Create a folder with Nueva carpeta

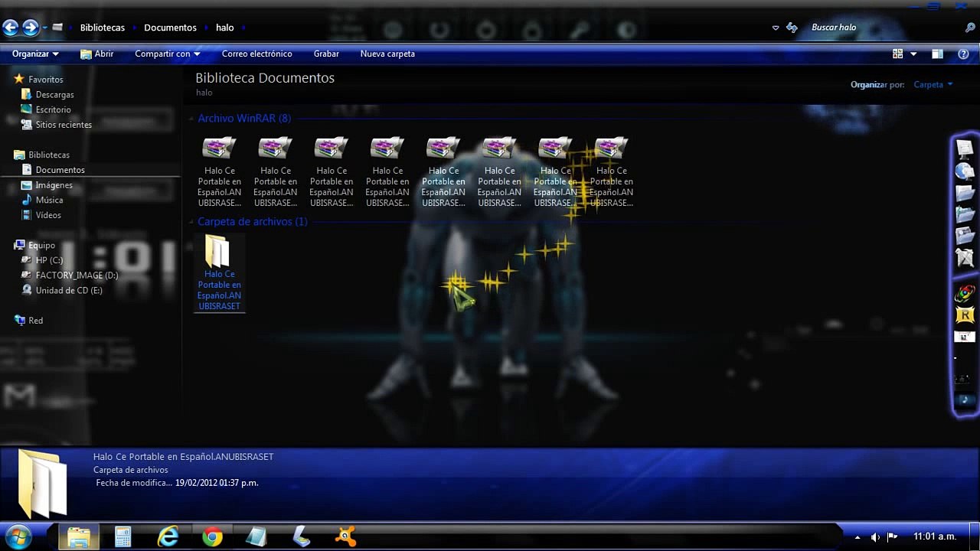point(387,54)
